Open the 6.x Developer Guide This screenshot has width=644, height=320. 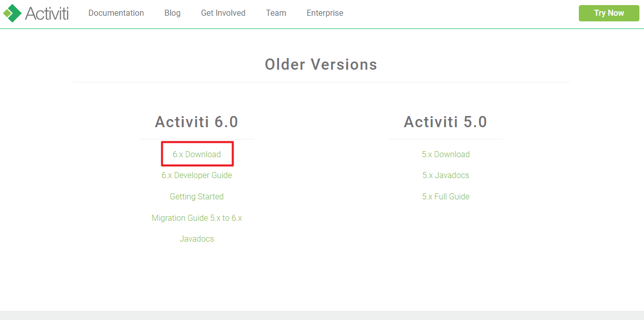point(197,176)
